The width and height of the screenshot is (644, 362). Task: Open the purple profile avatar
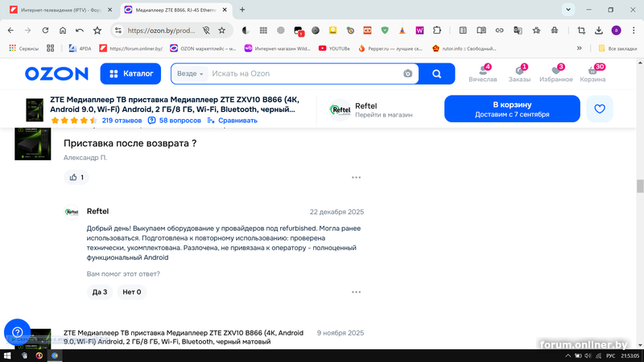(616, 31)
